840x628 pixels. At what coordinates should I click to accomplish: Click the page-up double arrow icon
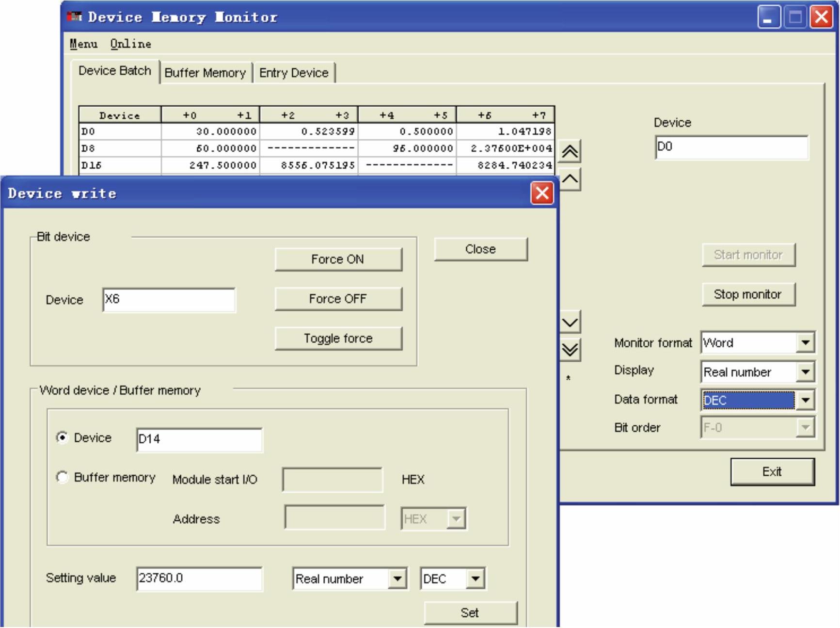[x=570, y=152]
